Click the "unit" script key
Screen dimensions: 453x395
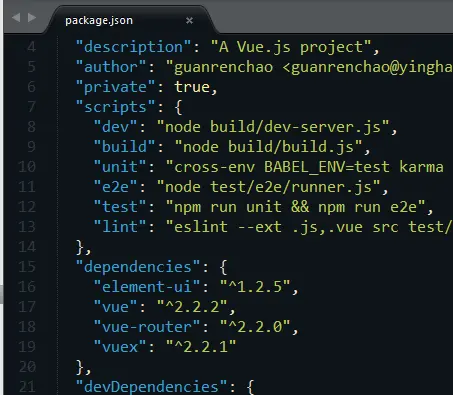[120, 167]
